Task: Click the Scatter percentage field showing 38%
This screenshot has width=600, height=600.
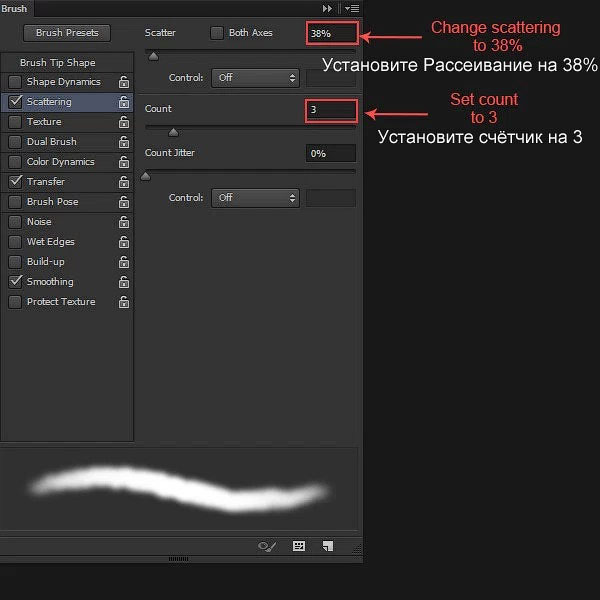Action: (331, 34)
